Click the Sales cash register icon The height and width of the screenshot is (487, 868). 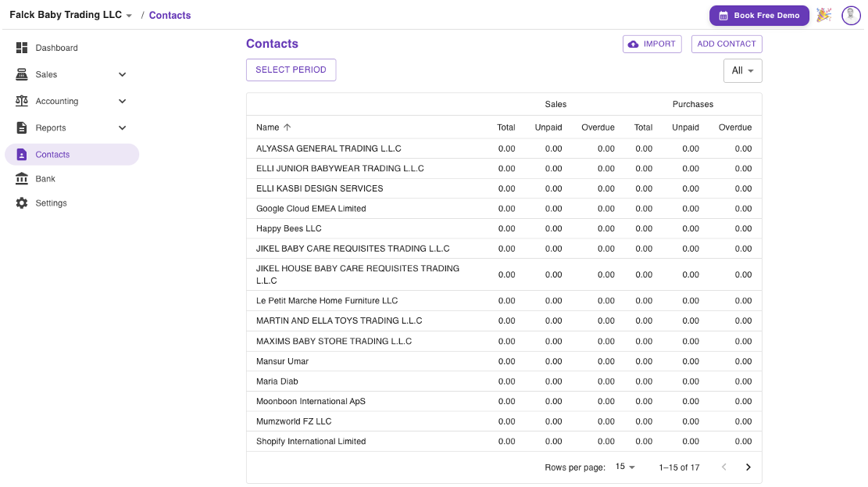click(22, 75)
